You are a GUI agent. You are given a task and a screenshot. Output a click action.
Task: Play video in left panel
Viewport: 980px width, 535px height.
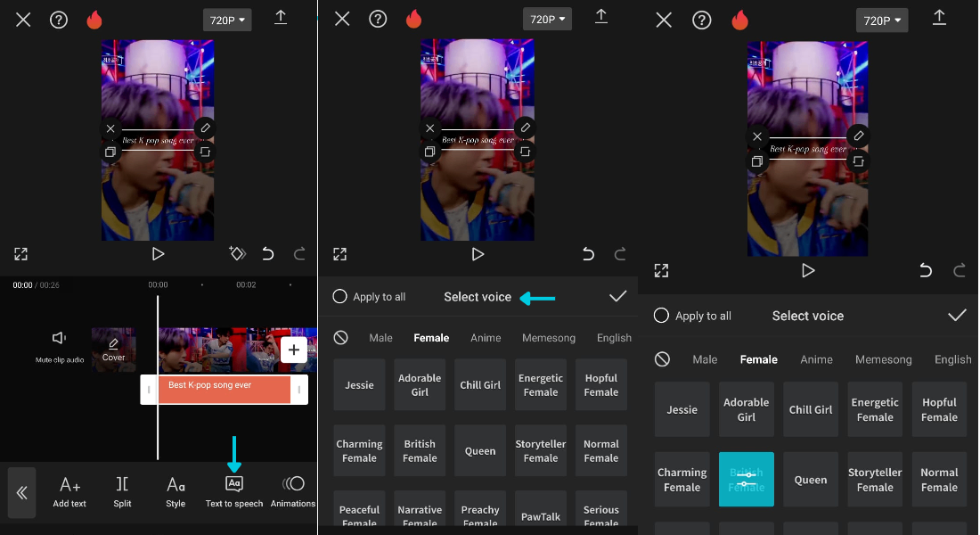tap(158, 254)
